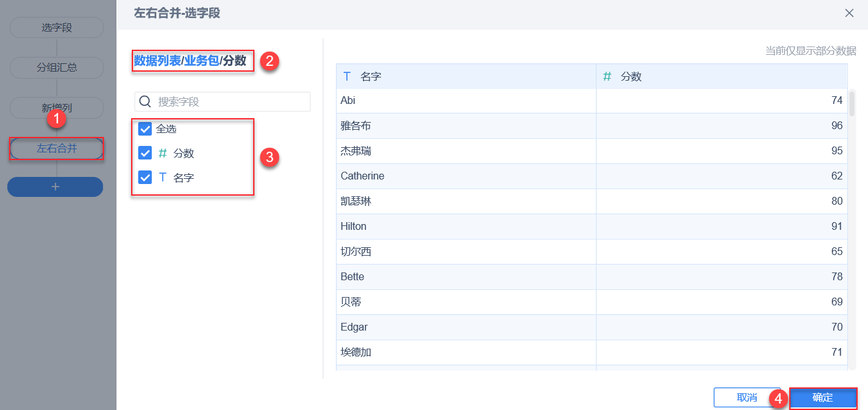Click the search magnifier icon
This screenshot has width=868, height=410.
coord(145,101)
